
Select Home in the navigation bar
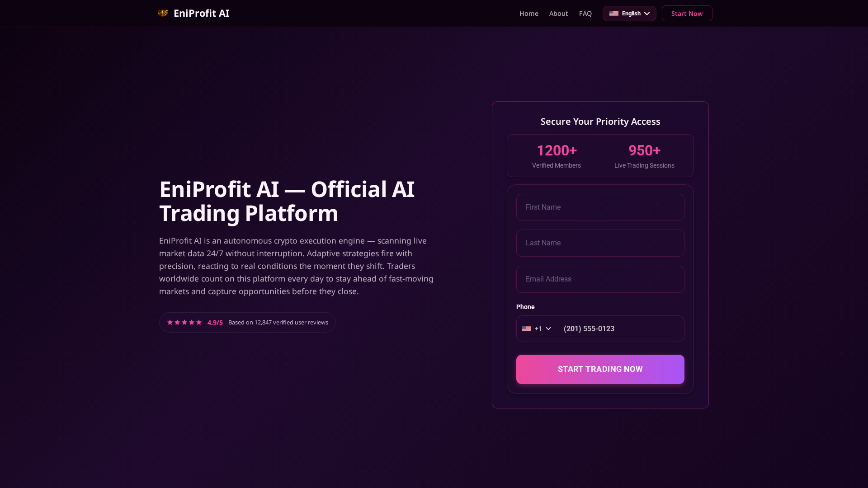tap(528, 13)
